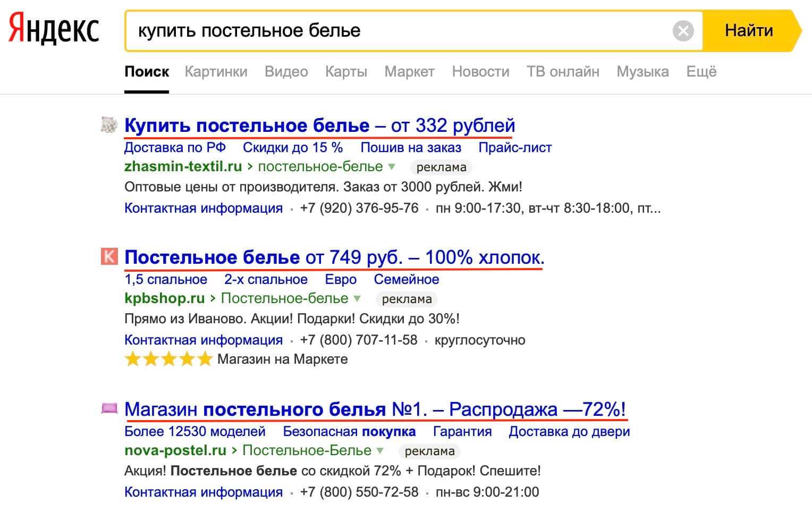This screenshot has width=812, height=519.
Task: Open the 'Скидки до 15 %' sitelink
Action: pos(293,147)
